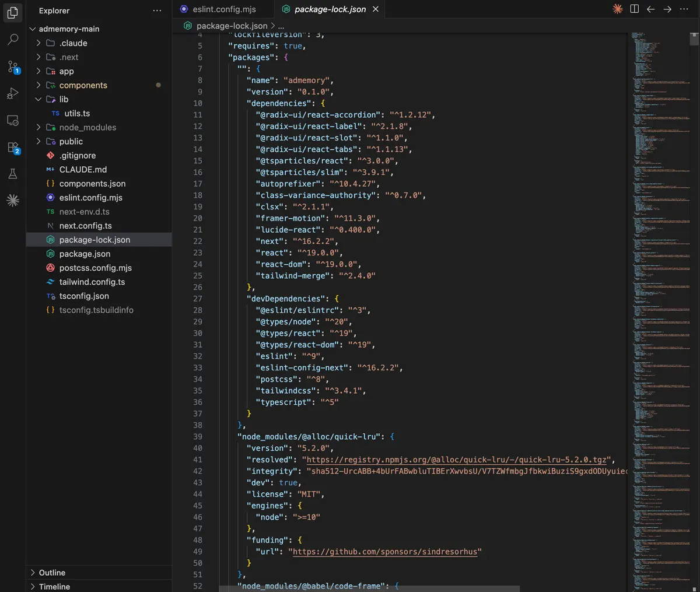
Task: Click the "framer-motion" dependency line
Action: pos(318,218)
